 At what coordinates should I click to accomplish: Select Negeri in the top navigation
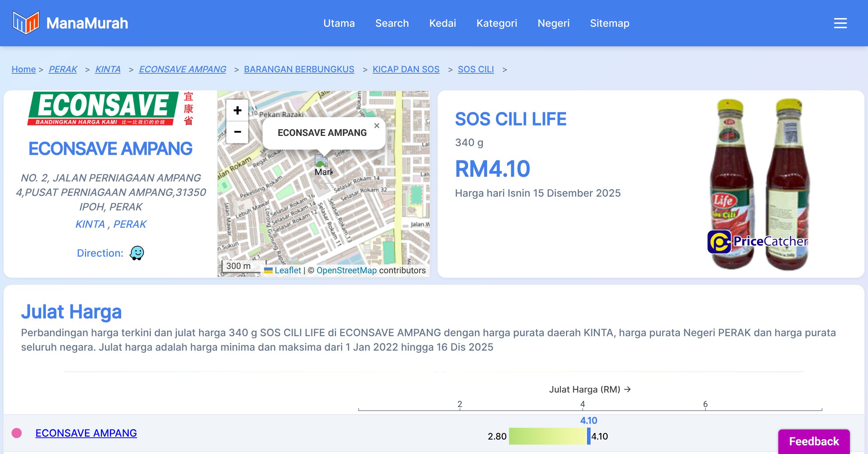(x=553, y=23)
